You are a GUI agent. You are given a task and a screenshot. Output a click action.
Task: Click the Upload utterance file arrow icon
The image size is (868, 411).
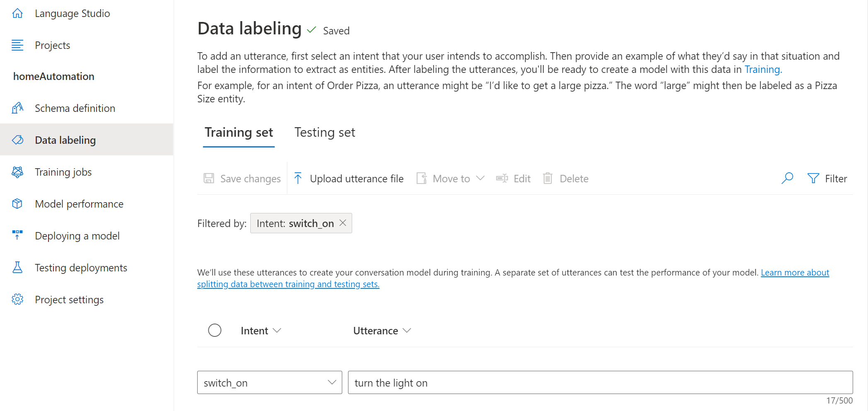(x=298, y=178)
